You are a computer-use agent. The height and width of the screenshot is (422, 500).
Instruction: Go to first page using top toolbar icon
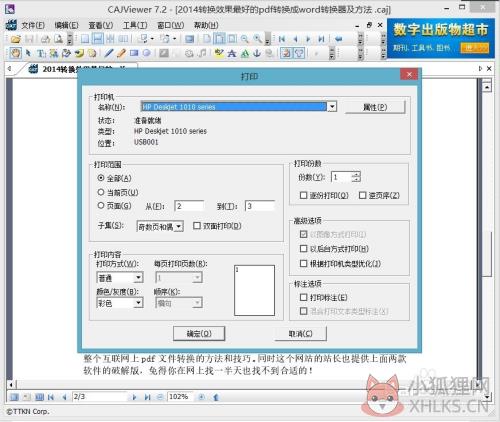[282, 39]
